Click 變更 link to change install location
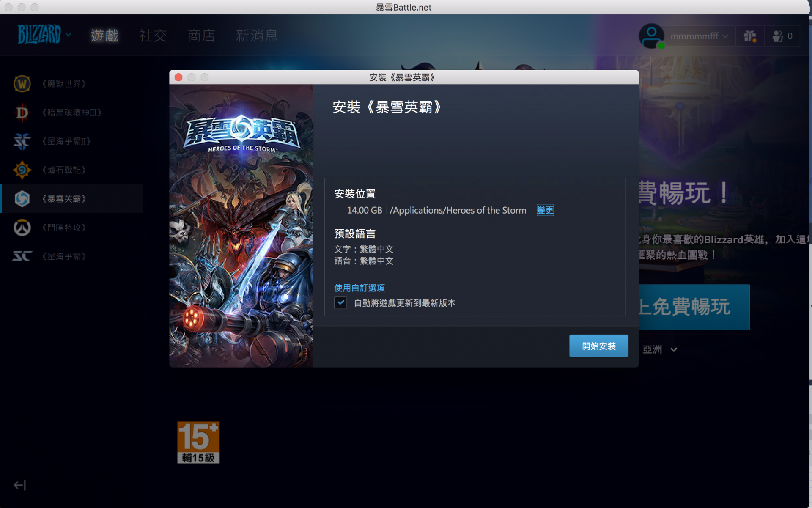 [x=545, y=210]
